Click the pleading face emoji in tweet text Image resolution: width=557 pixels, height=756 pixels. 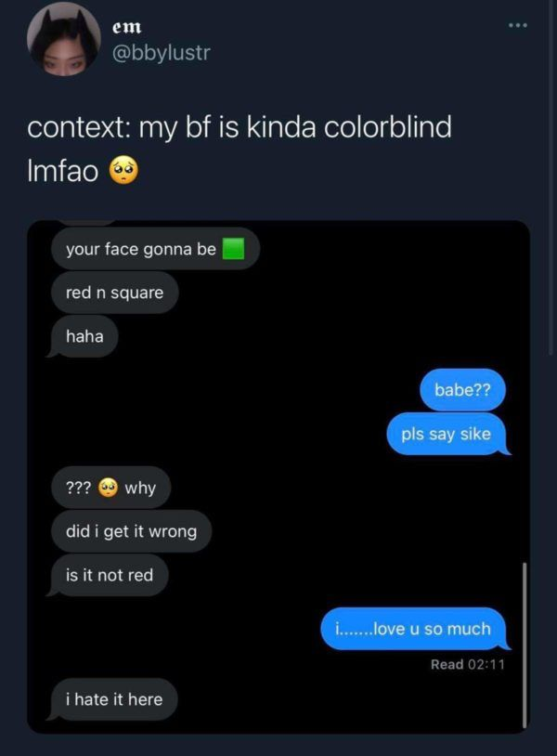pyautogui.click(x=124, y=171)
